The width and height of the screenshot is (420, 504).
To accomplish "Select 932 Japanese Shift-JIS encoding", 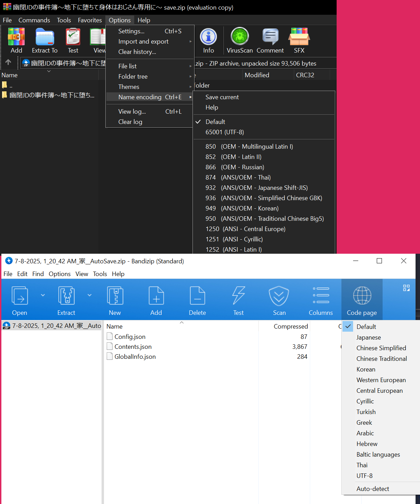I will click(x=264, y=188).
